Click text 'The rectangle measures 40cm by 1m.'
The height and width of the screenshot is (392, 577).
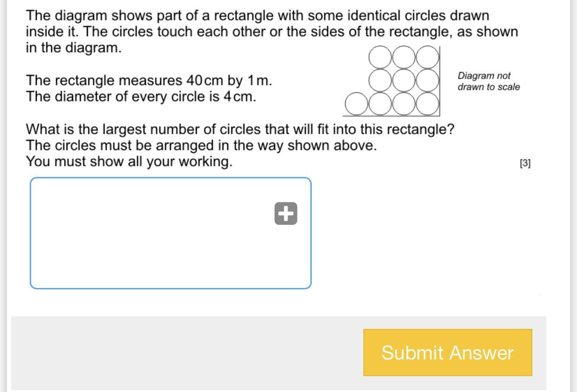pos(149,80)
